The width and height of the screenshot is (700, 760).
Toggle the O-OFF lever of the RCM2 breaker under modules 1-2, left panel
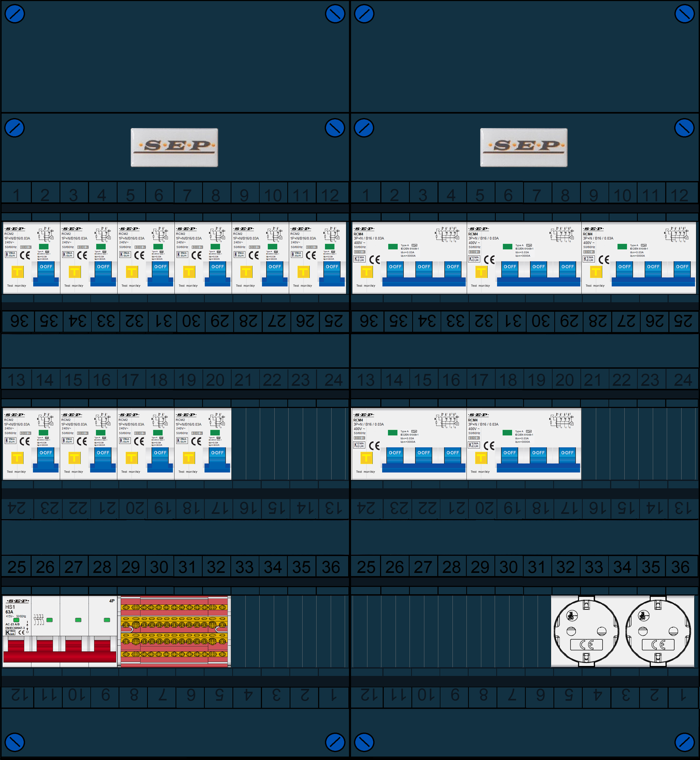pyautogui.click(x=46, y=274)
